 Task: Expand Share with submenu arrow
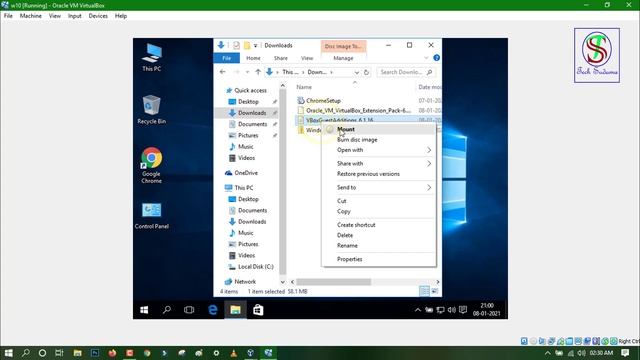pos(429,164)
